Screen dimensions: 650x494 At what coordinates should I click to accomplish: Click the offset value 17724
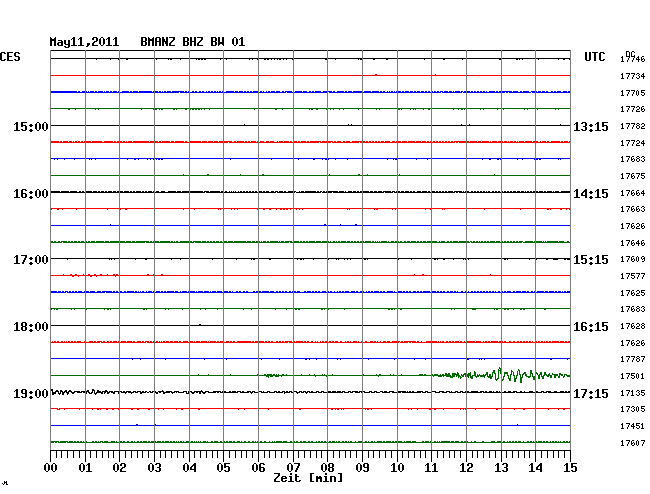tap(633, 143)
